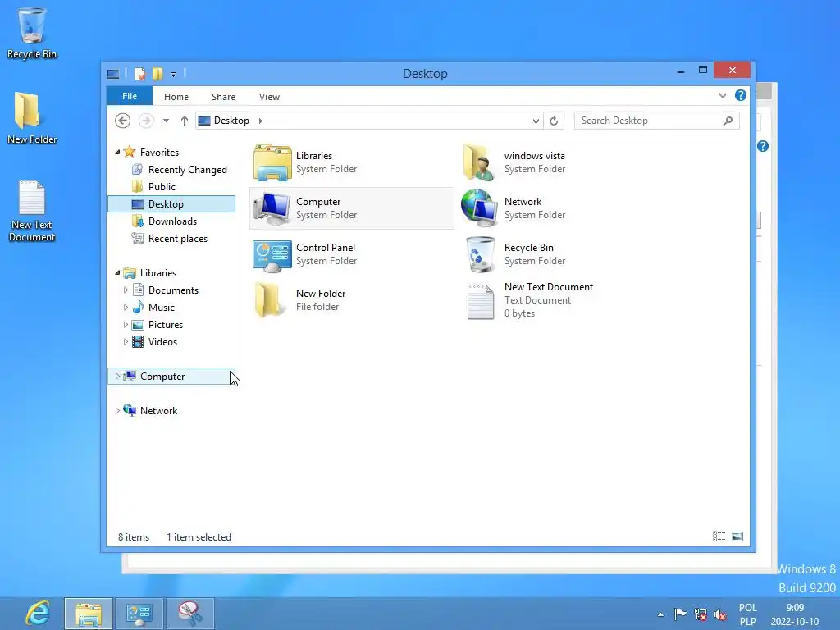Click the POL PLP language indicator
This screenshot has width=840, height=630.
pyautogui.click(x=748, y=614)
